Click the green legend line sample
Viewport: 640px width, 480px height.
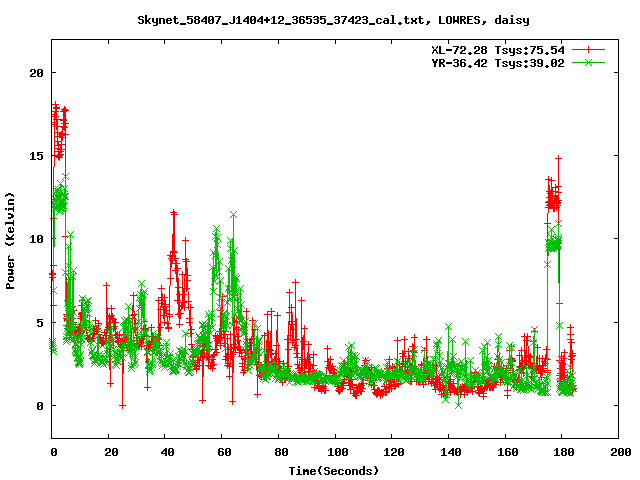click(588, 62)
